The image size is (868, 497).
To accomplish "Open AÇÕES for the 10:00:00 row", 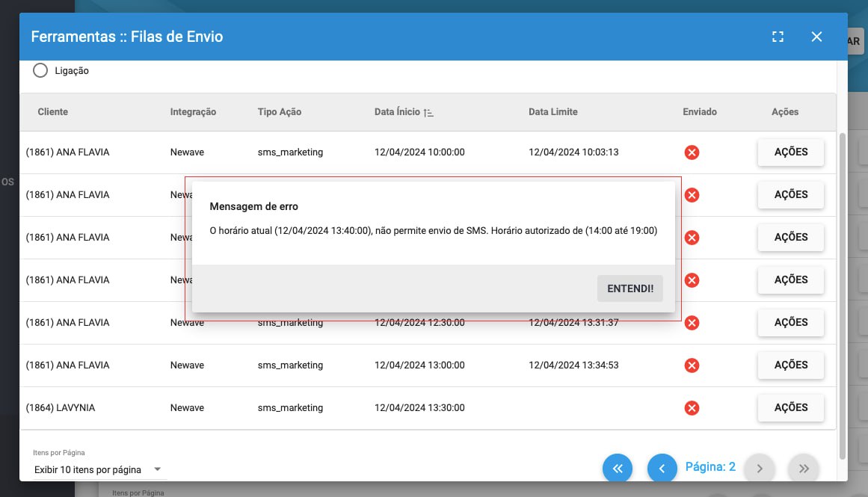I will [x=790, y=152].
